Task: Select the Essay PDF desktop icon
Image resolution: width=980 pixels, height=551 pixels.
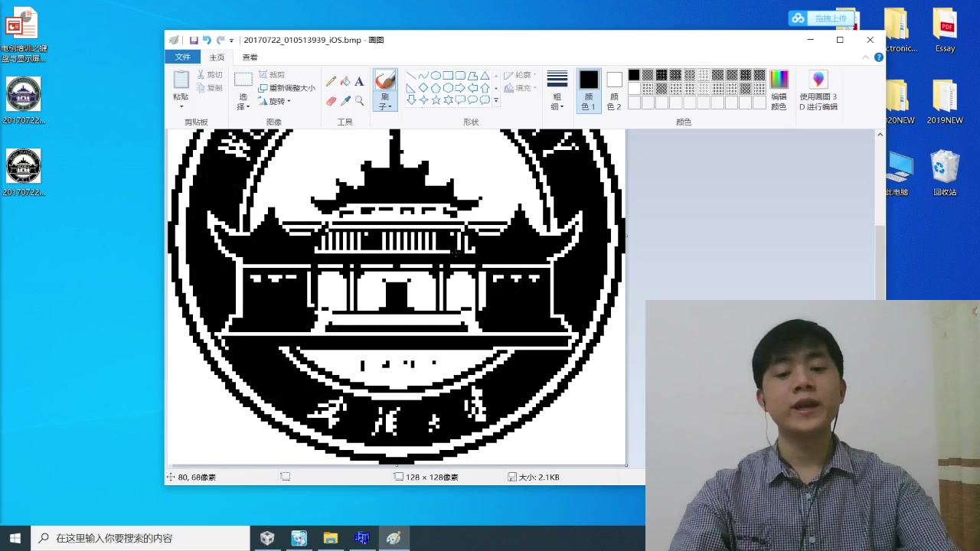Action: 945,31
